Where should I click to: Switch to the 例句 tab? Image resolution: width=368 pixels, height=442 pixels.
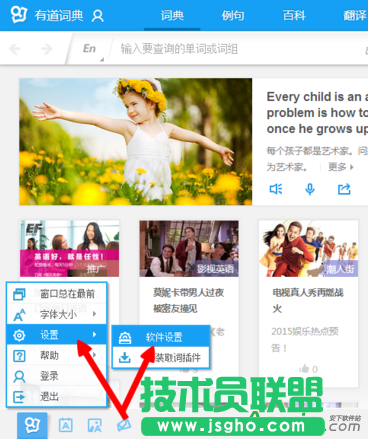point(233,16)
